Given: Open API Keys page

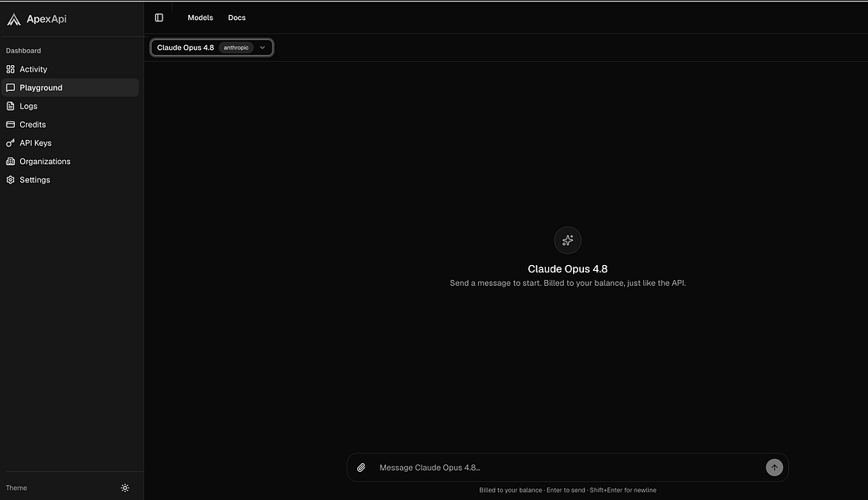Looking at the screenshot, I should [x=70, y=142].
